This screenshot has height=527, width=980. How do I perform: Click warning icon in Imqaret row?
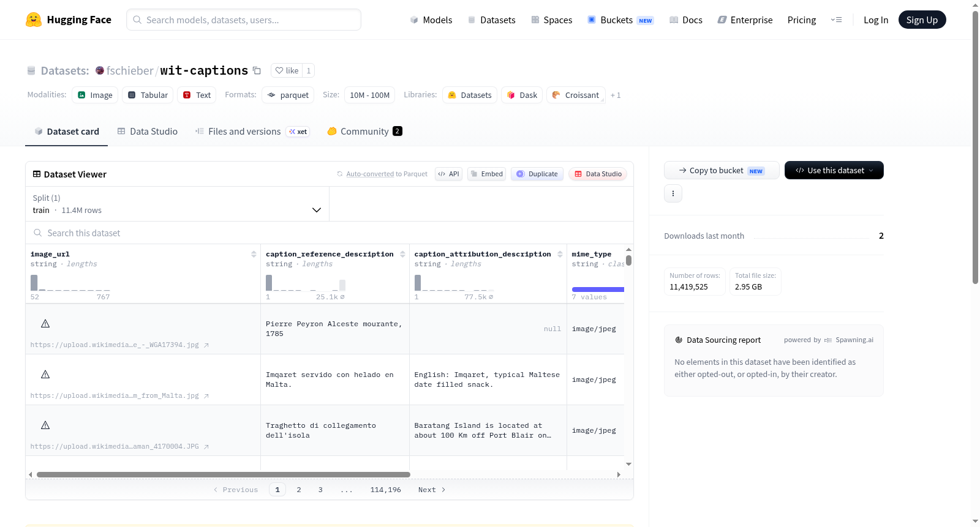(x=45, y=374)
